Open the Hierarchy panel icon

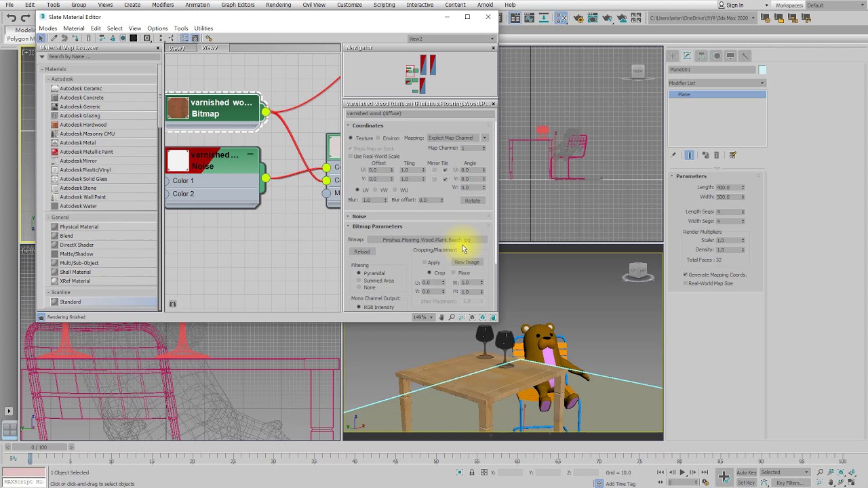pyautogui.click(x=701, y=56)
